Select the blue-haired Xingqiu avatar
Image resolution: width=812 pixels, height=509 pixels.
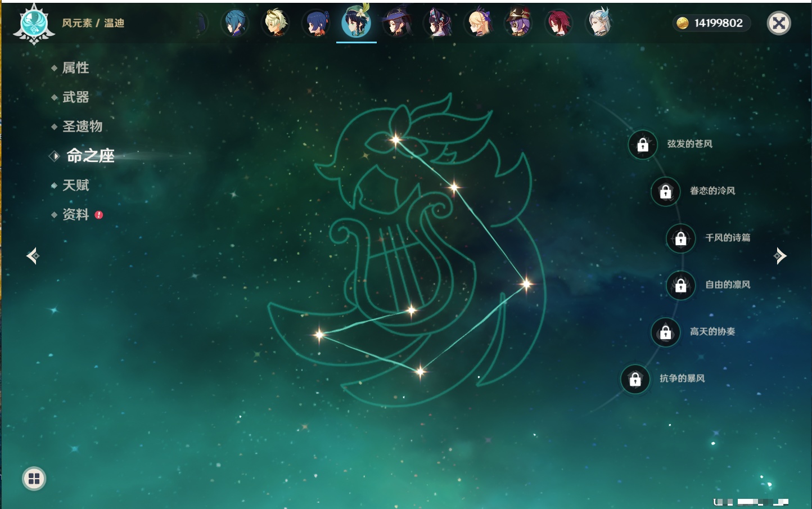point(235,23)
